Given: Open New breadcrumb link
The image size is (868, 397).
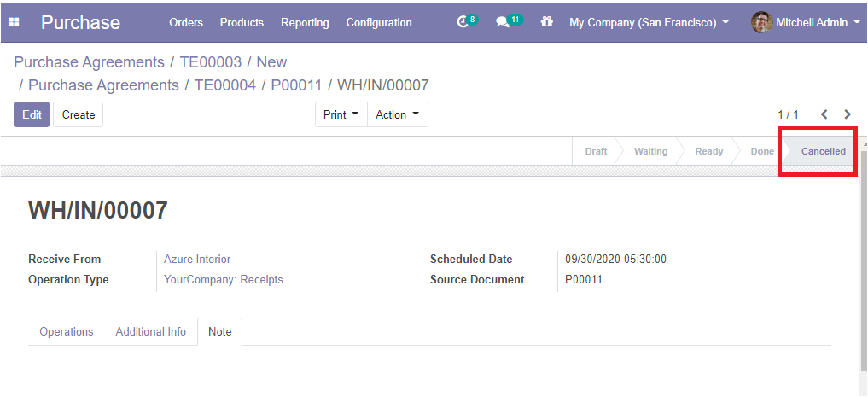Looking at the screenshot, I should (x=271, y=62).
